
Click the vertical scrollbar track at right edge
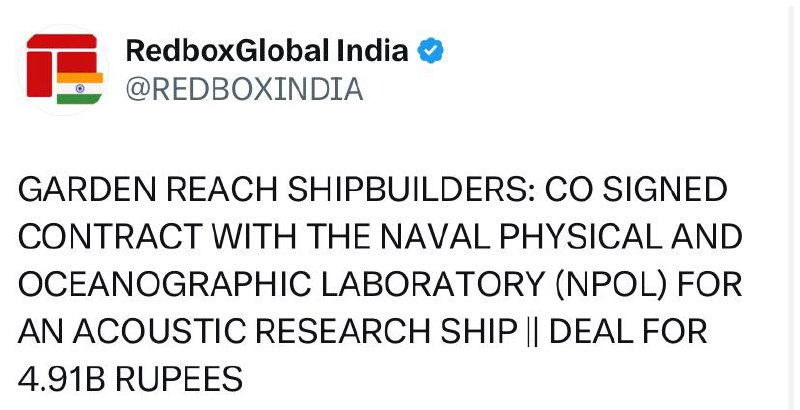coord(793,205)
